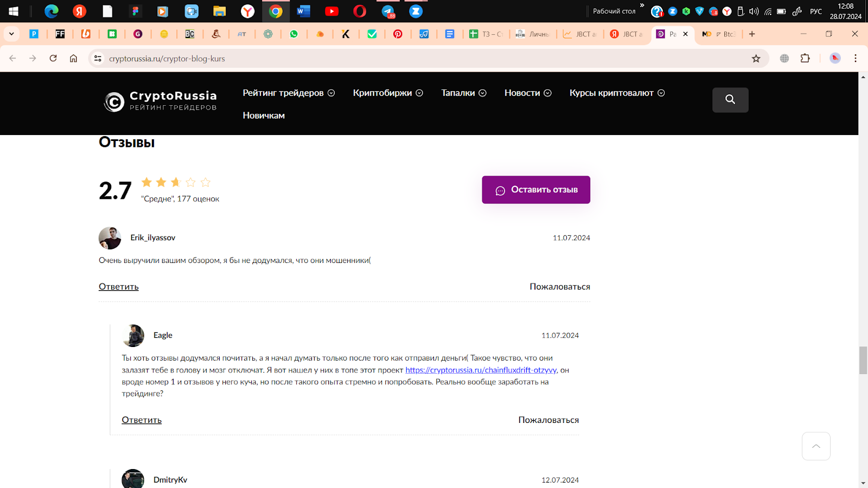
Task: Open the ChatGPT pinned tab
Action: [268, 34]
